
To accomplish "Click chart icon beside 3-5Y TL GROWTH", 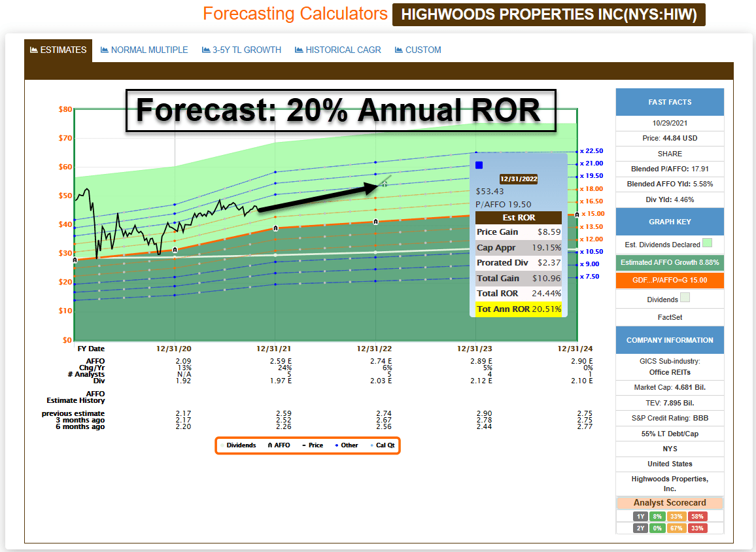I will pos(206,50).
